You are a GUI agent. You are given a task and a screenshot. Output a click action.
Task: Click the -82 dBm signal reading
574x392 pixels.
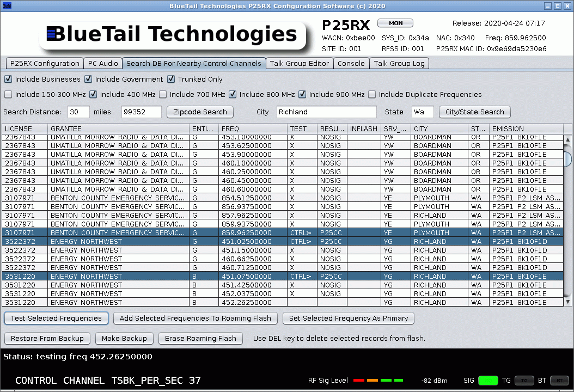pos(434,380)
